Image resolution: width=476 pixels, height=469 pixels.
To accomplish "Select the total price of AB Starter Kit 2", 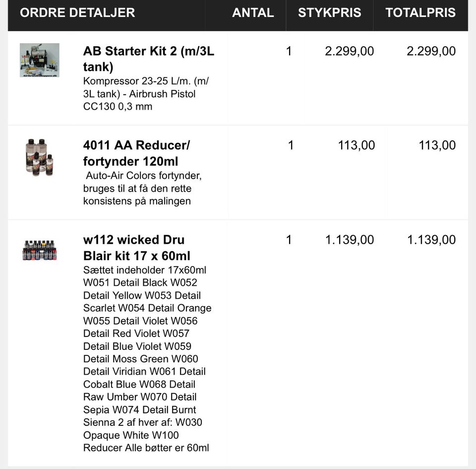I will pyautogui.click(x=431, y=51).
